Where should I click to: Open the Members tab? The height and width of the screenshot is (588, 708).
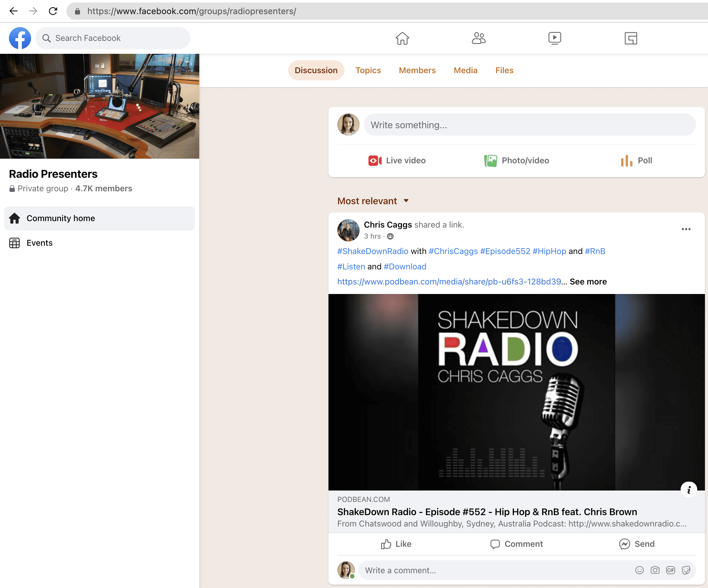(x=417, y=70)
